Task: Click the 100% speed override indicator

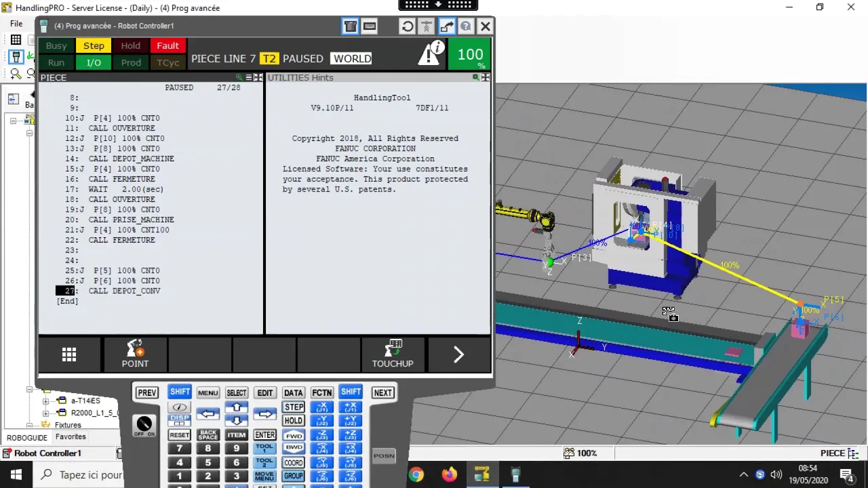Action: [470, 55]
